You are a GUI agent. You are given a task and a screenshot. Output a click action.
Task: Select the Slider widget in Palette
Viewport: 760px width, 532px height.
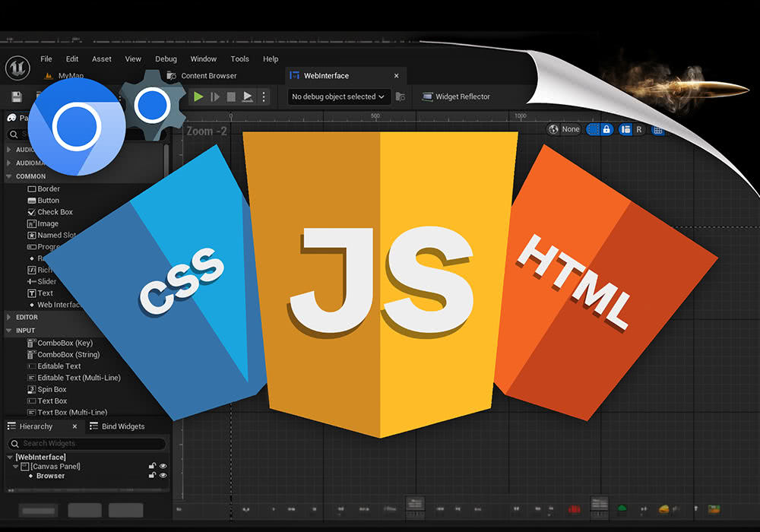point(47,281)
